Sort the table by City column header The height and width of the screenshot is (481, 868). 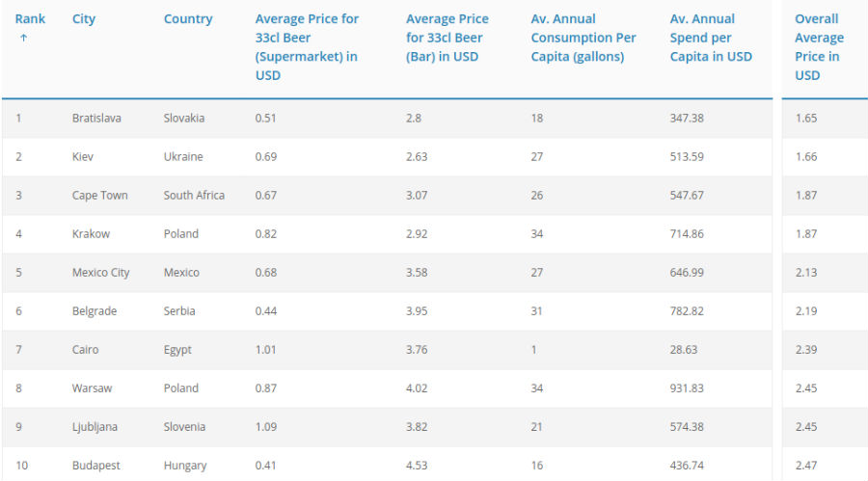tap(84, 19)
